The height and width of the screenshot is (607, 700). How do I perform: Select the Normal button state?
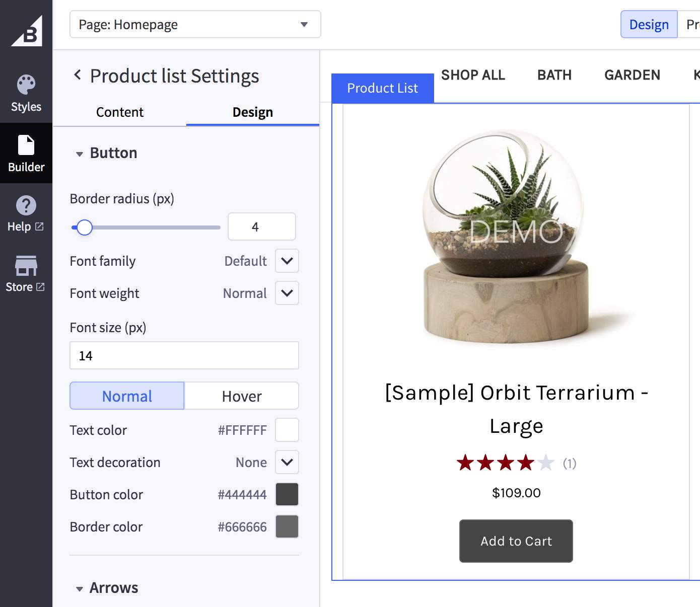pos(126,396)
